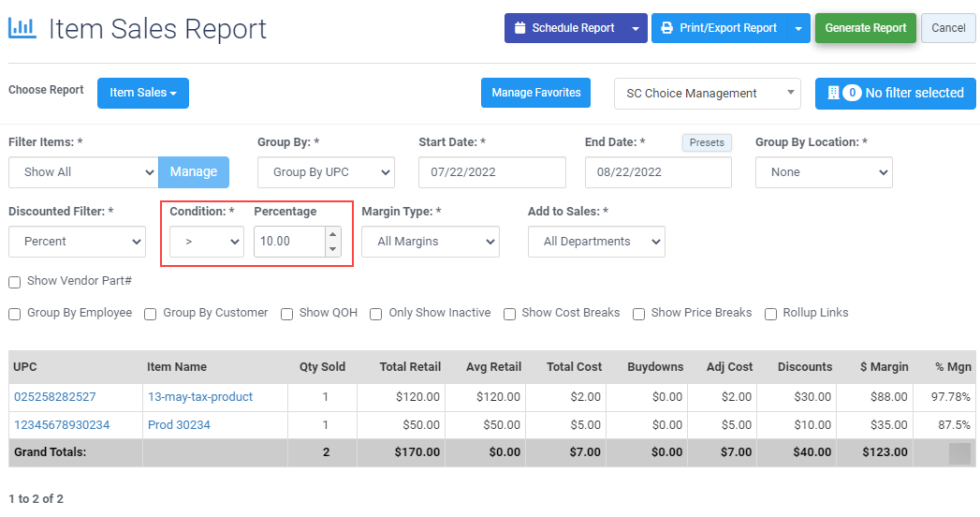Click the bar chart icon beside the report title
The width and height of the screenshot is (980, 517).
click(x=22, y=28)
